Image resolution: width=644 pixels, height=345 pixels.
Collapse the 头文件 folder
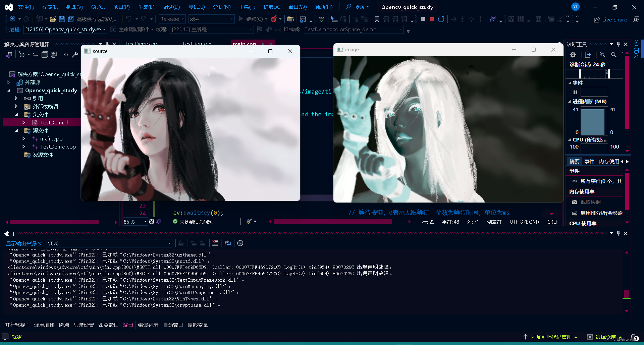(17, 114)
